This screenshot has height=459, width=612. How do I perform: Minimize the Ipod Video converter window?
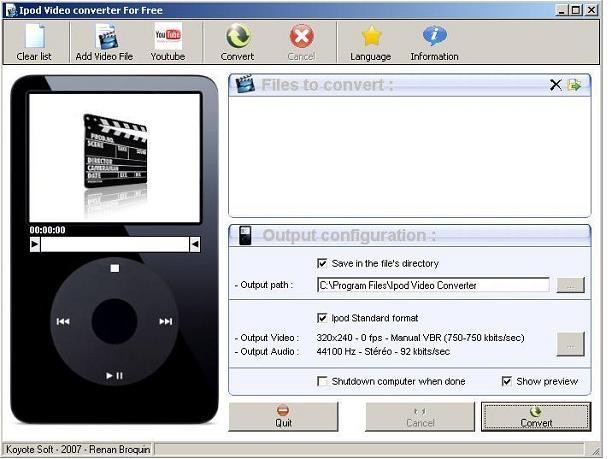point(561,10)
